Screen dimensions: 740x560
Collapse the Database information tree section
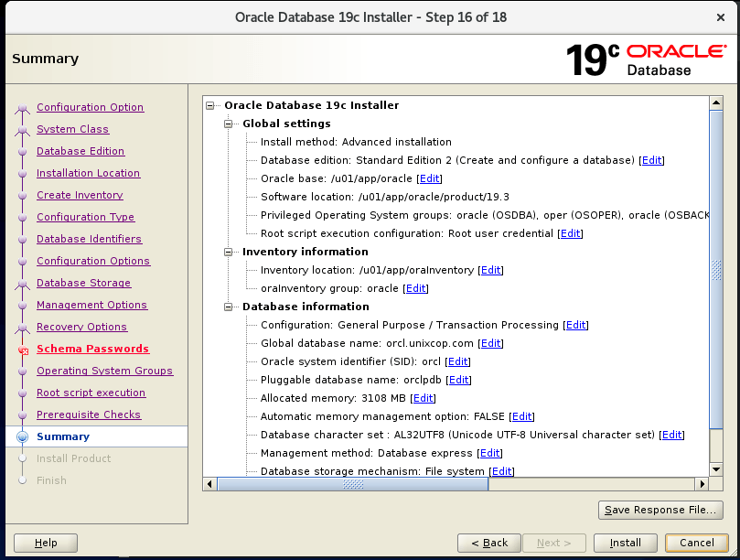229,307
